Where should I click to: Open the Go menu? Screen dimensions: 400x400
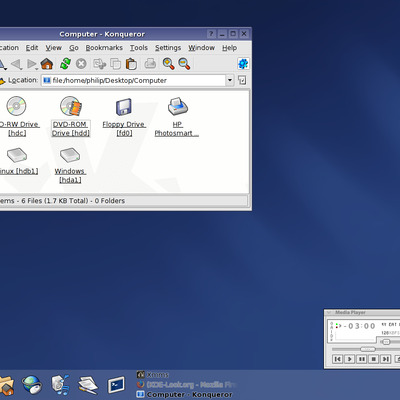tap(74, 48)
